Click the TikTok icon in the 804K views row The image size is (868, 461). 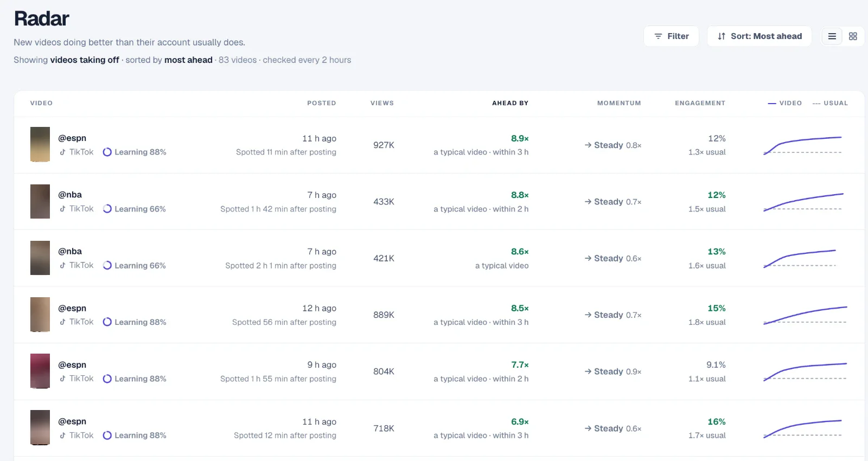coord(63,379)
